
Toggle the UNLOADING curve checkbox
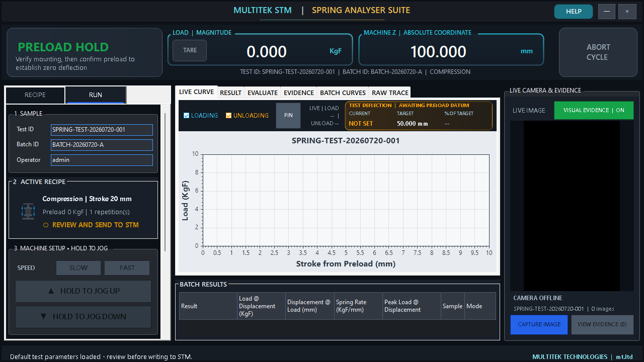click(228, 116)
